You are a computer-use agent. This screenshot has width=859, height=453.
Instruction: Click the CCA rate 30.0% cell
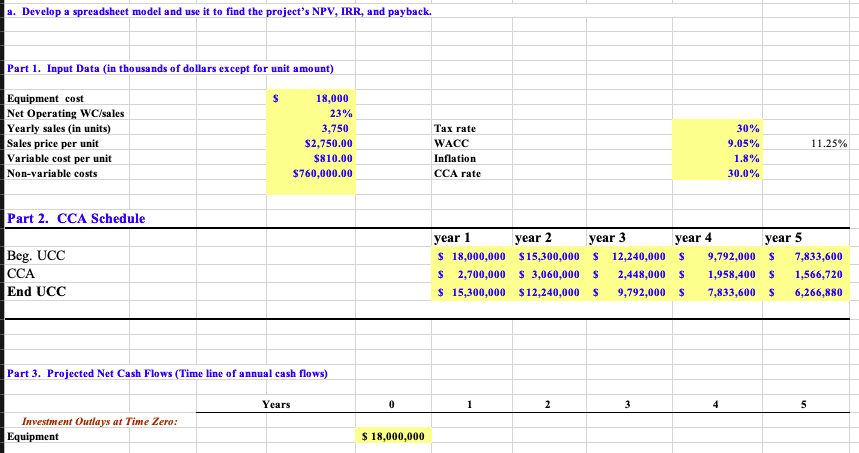[718, 174]
